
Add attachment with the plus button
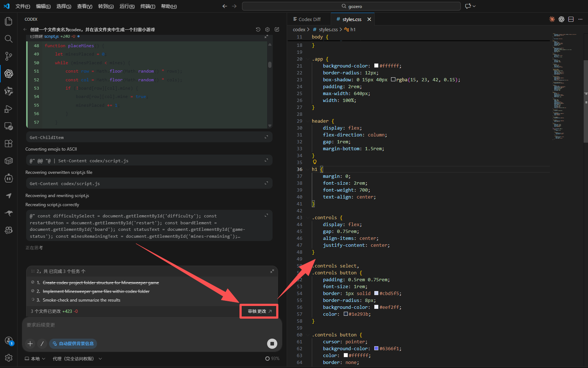tap(30, 343)
